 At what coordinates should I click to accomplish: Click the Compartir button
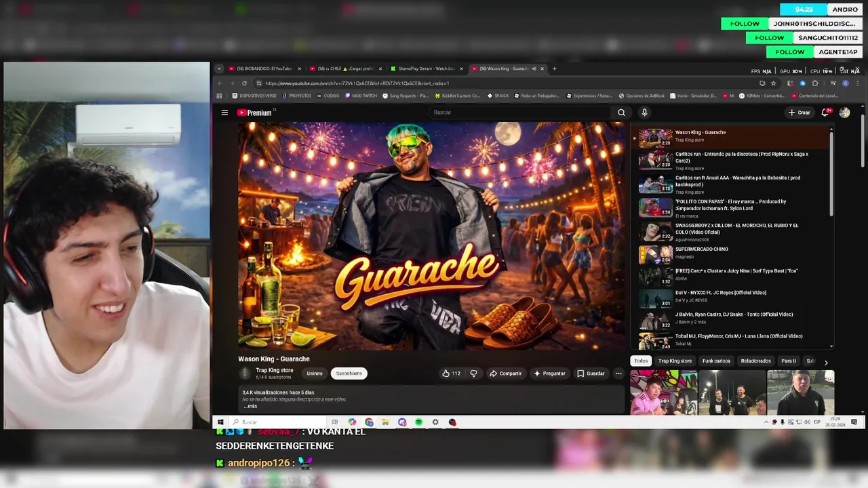pos(506,373)
